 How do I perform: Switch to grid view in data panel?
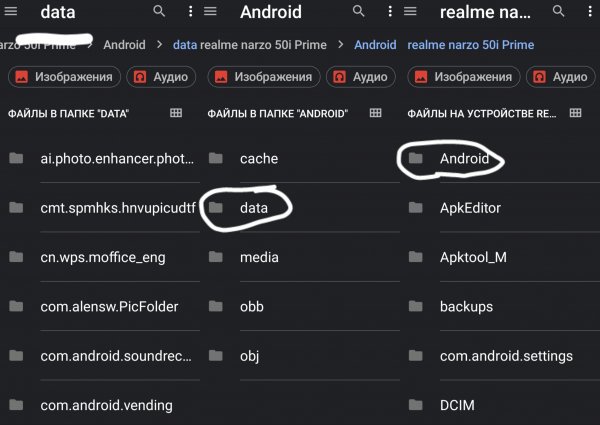click(176, 113)
